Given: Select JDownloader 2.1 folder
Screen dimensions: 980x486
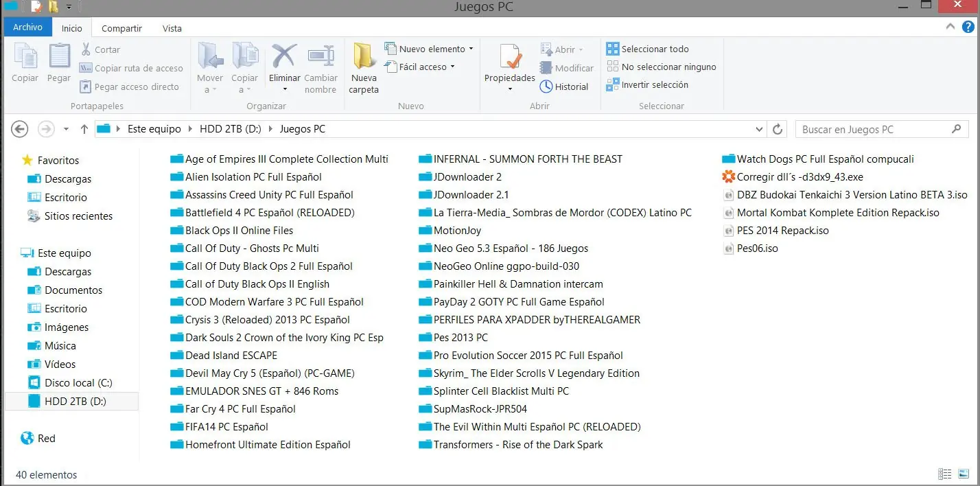Looking at the screenshot, I should point(464,194).
